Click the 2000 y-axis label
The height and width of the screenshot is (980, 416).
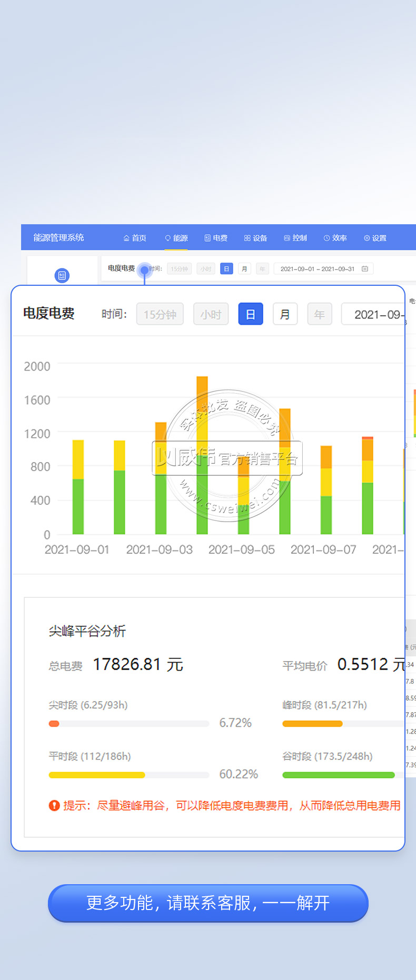37,366
